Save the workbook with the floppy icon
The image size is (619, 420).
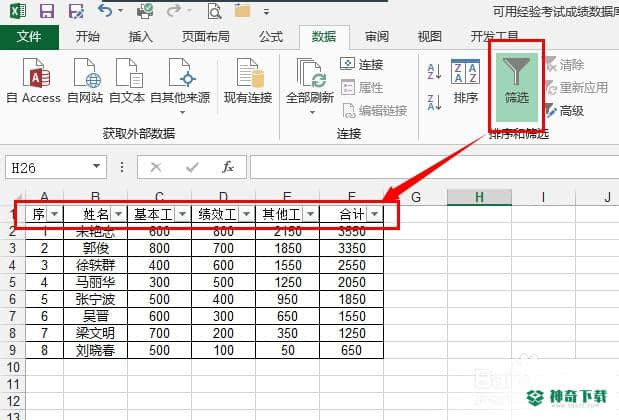coord(47,11)
